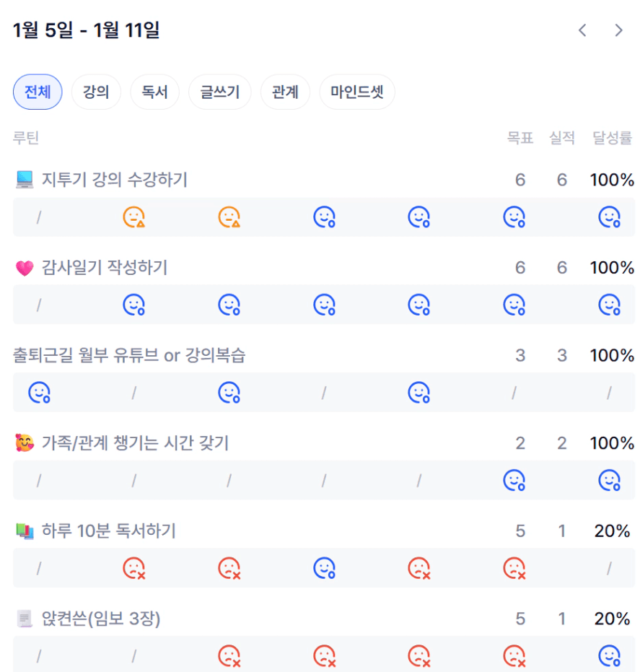The height and width of the screenshot is (672, 640).
Task: Click first blue smiley in 출퇴근길 월부 row
Action: [x=39, y=393]
